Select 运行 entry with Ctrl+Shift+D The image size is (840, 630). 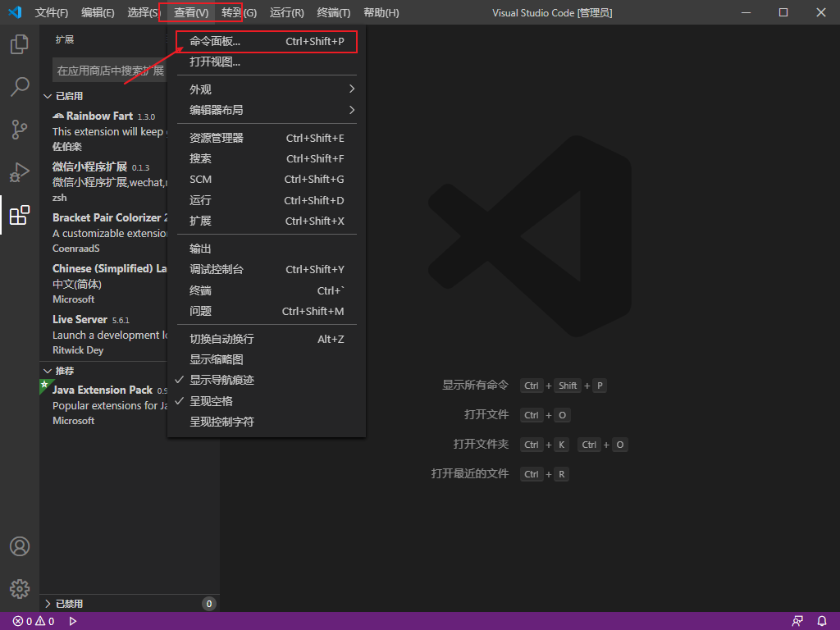coord(267,200)
